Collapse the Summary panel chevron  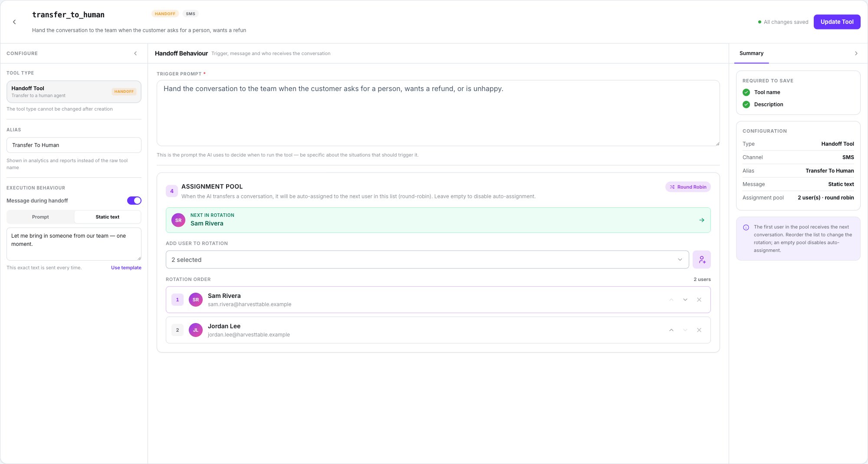[x=856, y=53]
